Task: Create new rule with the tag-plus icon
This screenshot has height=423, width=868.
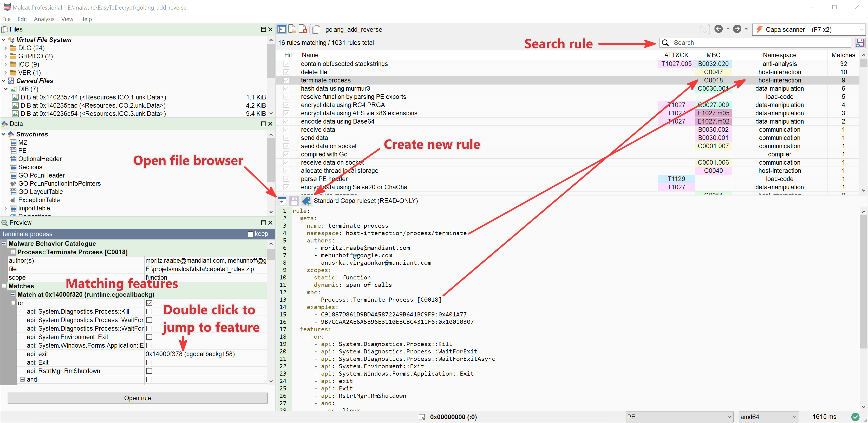Action: click(306, 201)
